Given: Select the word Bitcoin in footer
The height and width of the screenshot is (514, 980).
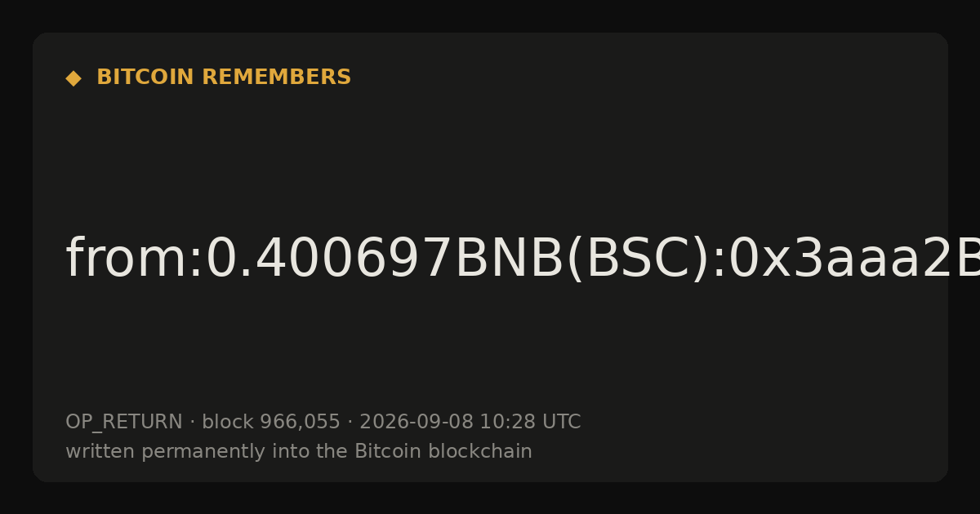Looking at the screenshot, I should 382,451.
